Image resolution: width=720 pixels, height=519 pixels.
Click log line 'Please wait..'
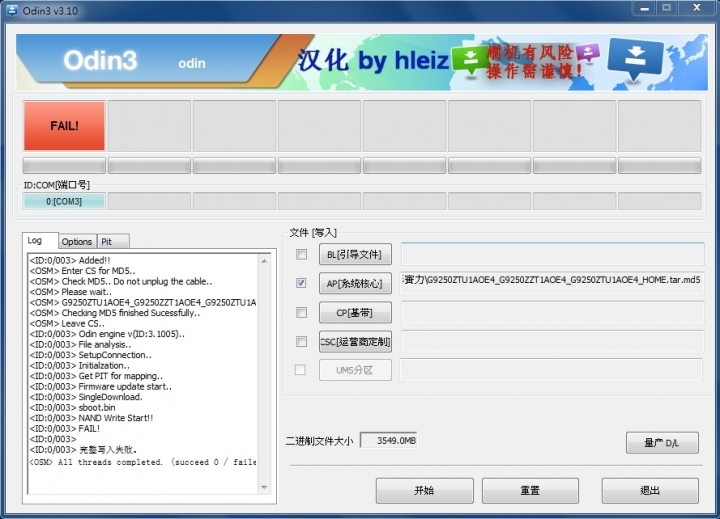coord(71,292)
